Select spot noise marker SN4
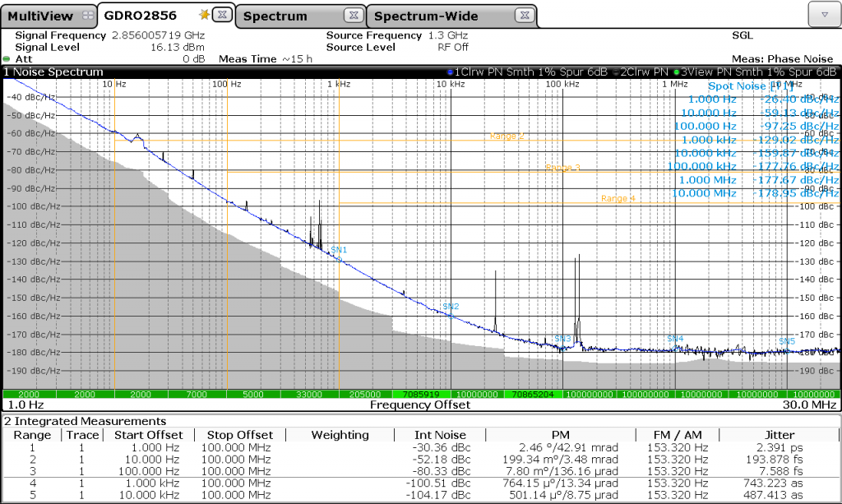Screen dimensions: 842x504 point(675,339)
